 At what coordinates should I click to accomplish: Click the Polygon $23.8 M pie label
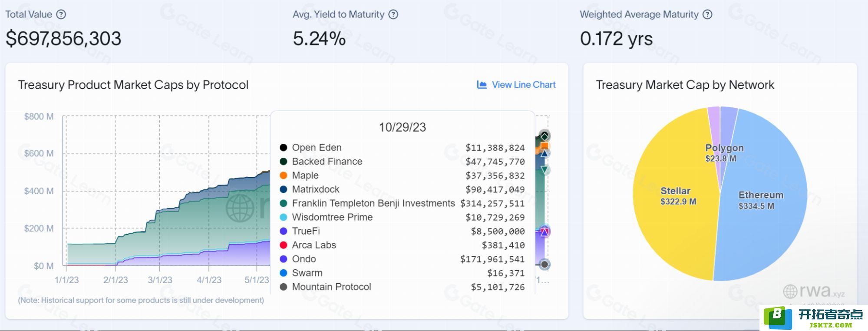click(724, 153)
